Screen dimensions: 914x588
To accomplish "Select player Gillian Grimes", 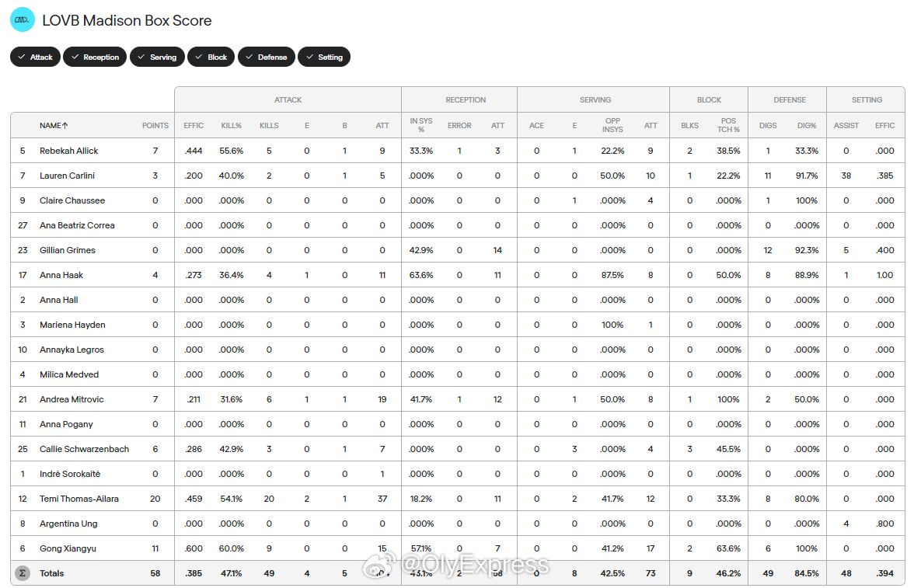I will click(68, 250).
